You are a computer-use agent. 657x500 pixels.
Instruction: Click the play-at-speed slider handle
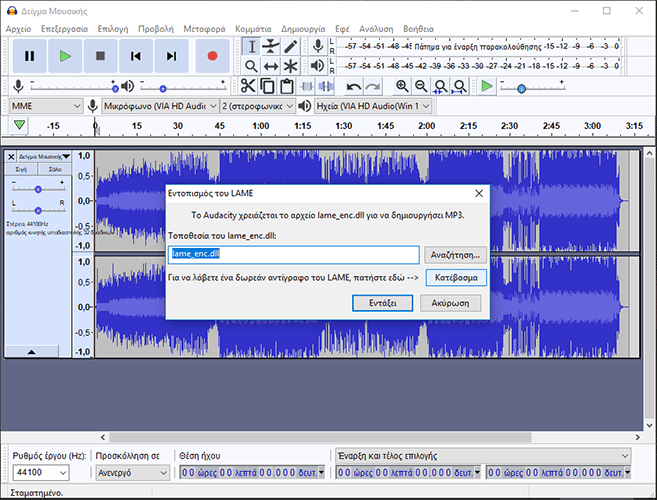[x=521, y=89]
